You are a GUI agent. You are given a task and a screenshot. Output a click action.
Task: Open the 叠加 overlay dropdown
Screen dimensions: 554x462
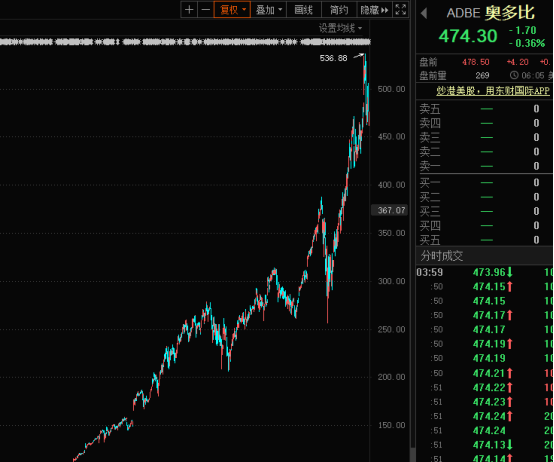point(269,10)
